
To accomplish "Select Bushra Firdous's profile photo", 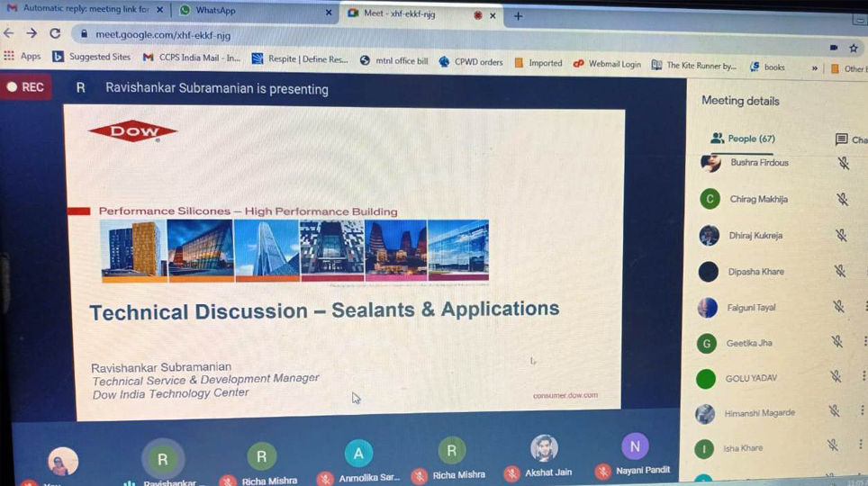I will tap(710, 164).
